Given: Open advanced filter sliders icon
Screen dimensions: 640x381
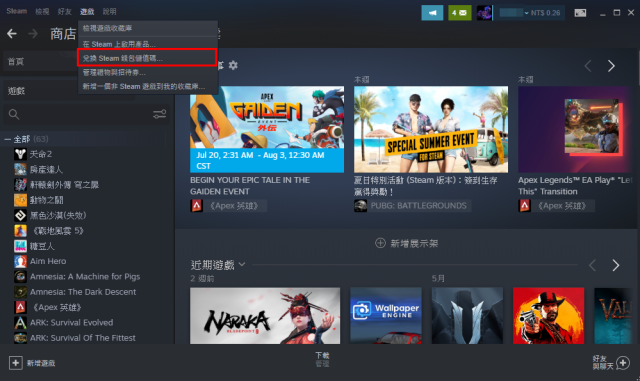Looking at the screenshot, I should pyautogui.click(x=159, y=114).
